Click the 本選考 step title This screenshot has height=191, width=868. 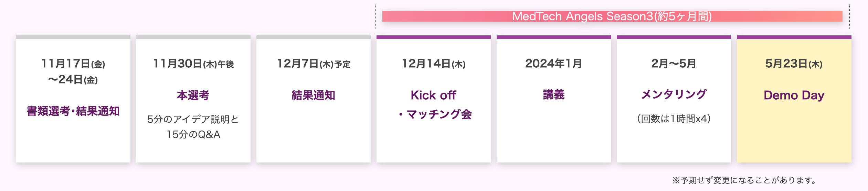[193, 95]
